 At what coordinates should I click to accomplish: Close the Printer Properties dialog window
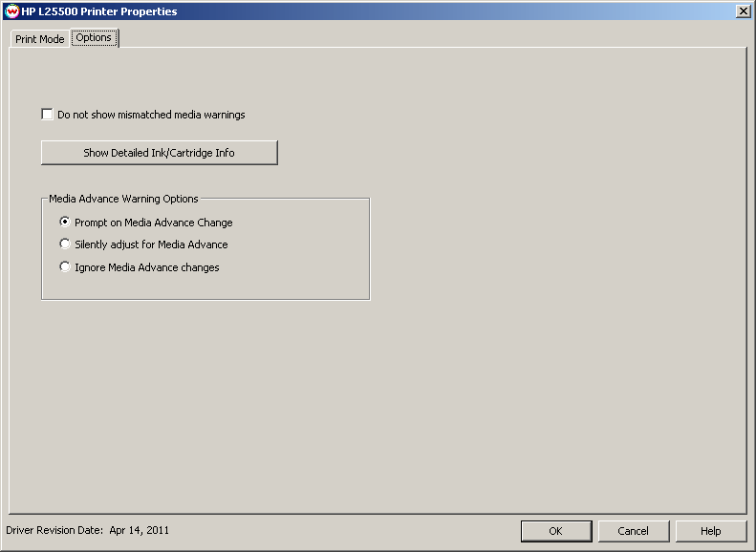click(743, 11)
